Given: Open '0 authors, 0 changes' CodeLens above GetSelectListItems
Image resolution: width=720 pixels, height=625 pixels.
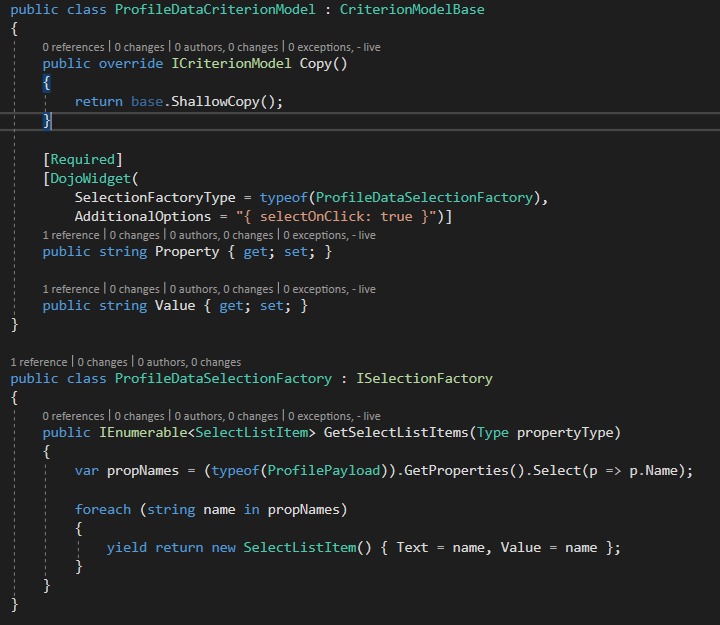Looking at the screenshot, I should (226, 416).
